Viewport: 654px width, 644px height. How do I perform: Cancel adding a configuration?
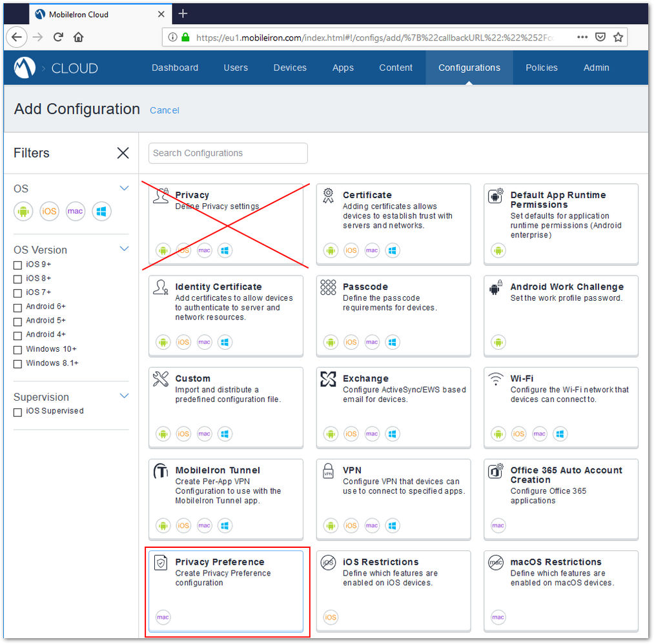click(x=165, y=110)
